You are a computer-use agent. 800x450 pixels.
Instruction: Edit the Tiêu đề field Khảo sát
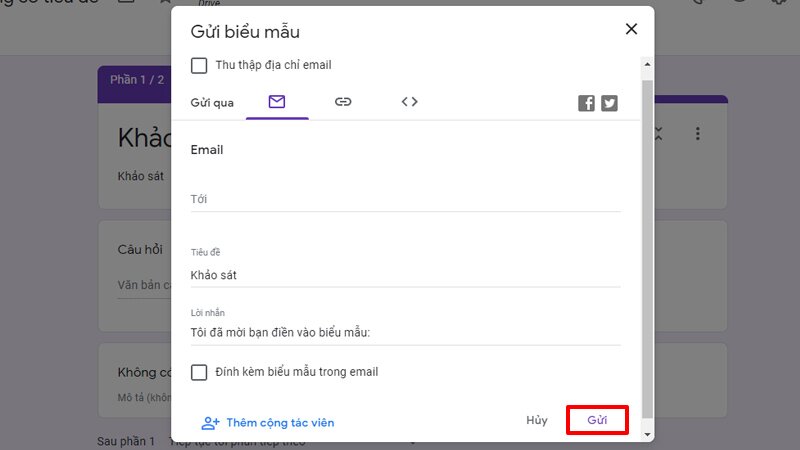[406, 276]
